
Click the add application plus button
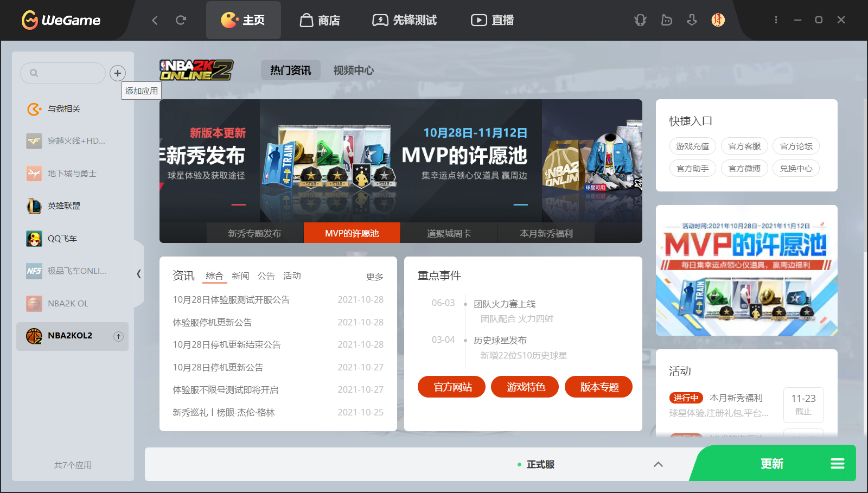pyautogui.click(x=118, y=73)
